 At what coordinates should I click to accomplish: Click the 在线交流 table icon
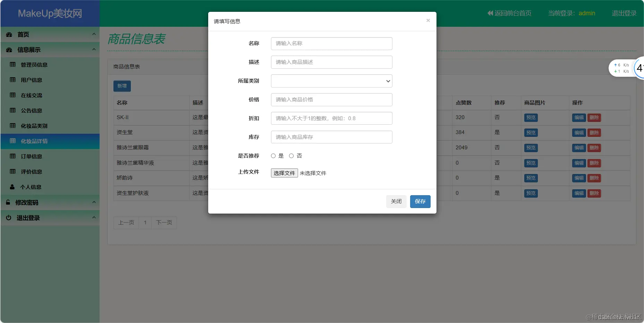pyautogui.click(x=12, y=95)
